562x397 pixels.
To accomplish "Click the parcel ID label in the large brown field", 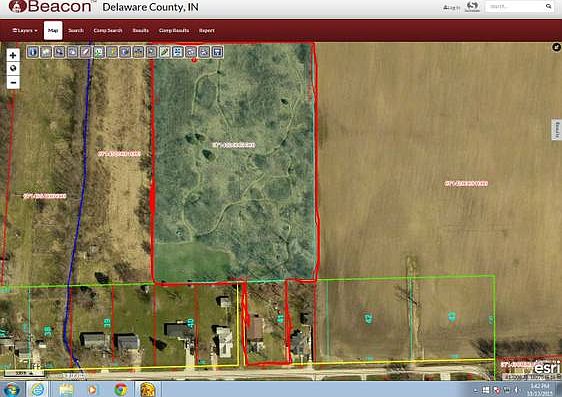I will pyautogui.click(x=466, y=183).
